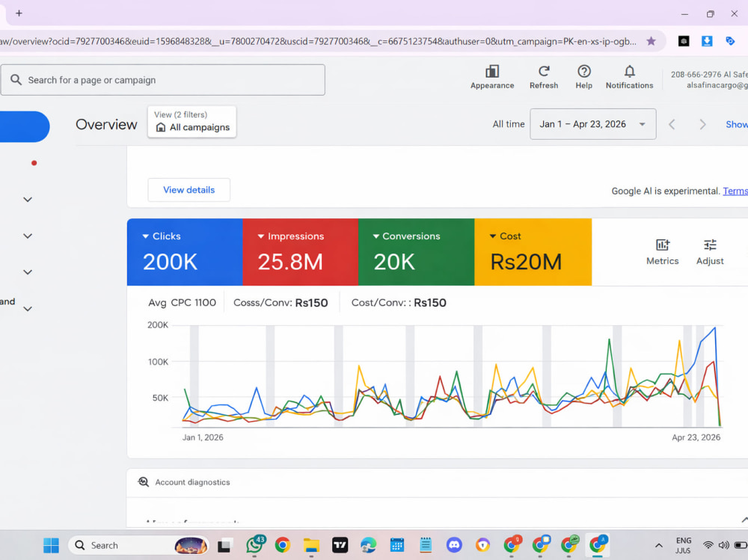Viewport: 748px width, 560px height.
Task: Open File Explorer from the taskbar
Action: [311, 545]
